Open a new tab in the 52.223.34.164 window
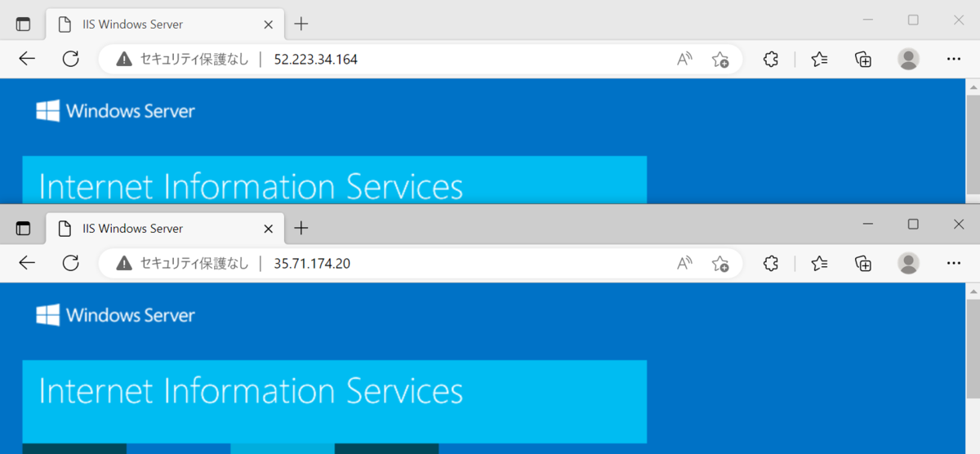Image resolution: width=980 pixels, height=454 pixels. click(x=301, y=24)
